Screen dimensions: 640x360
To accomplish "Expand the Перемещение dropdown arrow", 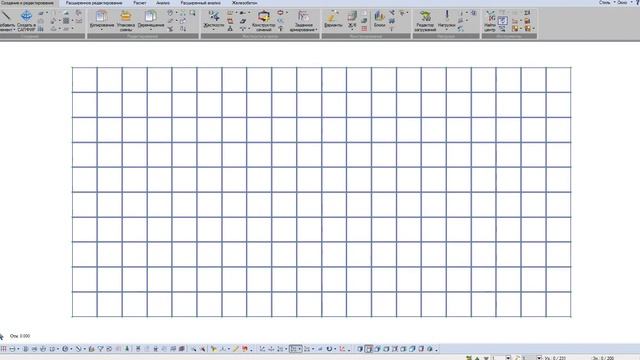I will 151,30.
